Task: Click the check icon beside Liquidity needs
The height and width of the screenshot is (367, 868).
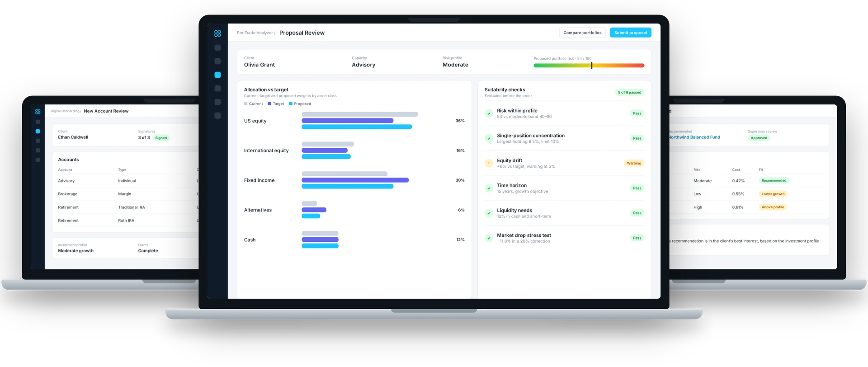Action: [x=489, y=213]
